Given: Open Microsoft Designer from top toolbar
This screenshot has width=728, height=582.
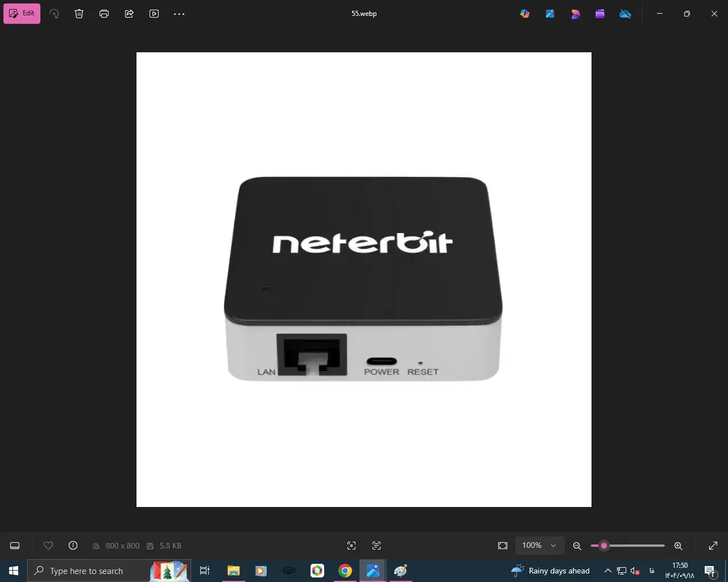Looking at the screenshot, I should 575,14.
